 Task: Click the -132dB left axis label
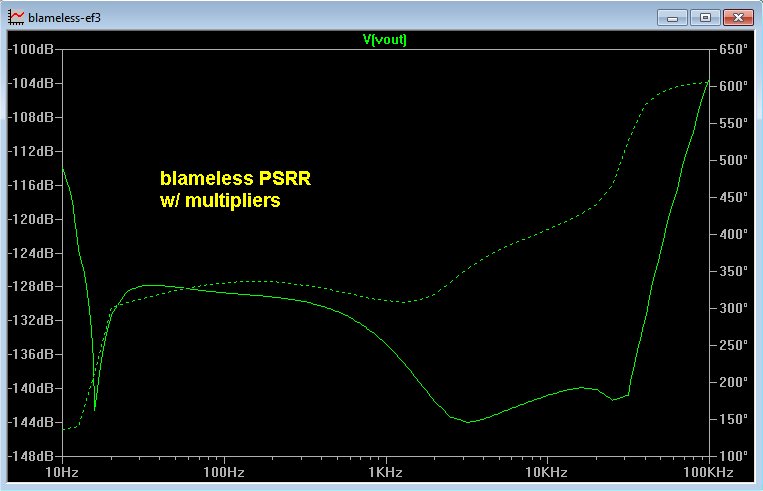[x=31, y=320]
